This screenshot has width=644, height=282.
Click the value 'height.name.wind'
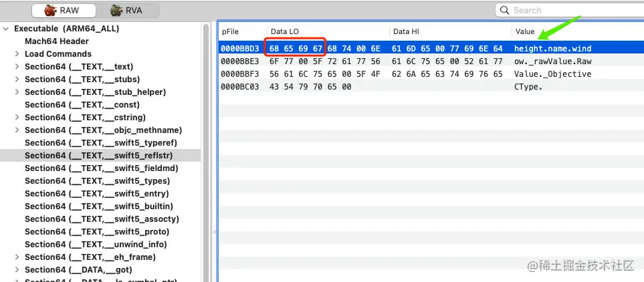click(x=553, y=49)
